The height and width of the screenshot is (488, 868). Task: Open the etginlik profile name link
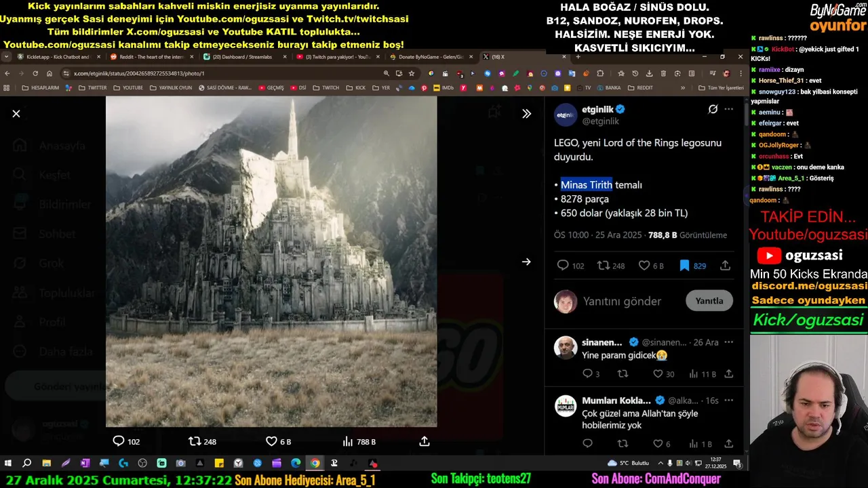click(x=597, y=109)
